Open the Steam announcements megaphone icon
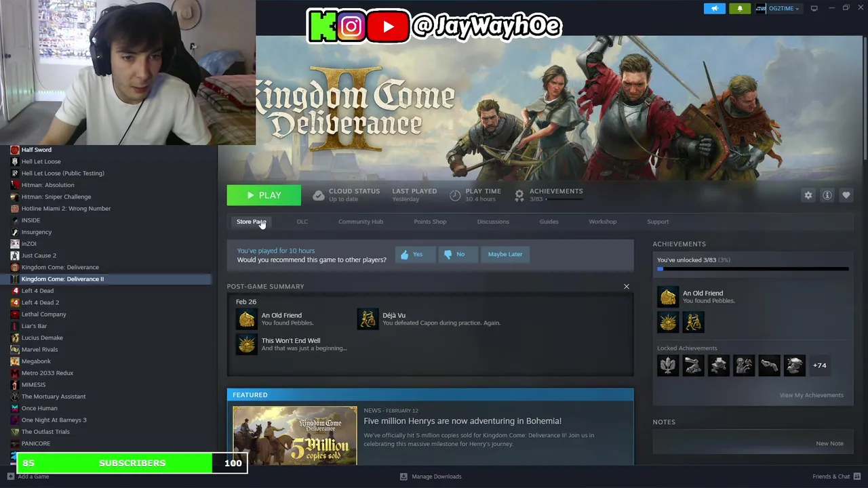The width and height of the screenshot is (868, 488). point(714,8)
